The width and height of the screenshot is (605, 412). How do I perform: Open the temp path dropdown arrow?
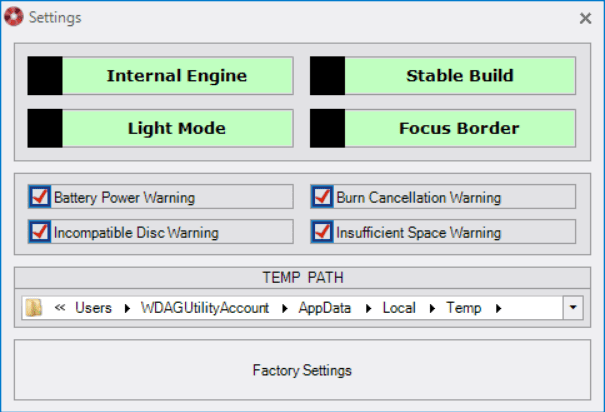(573, 308)
